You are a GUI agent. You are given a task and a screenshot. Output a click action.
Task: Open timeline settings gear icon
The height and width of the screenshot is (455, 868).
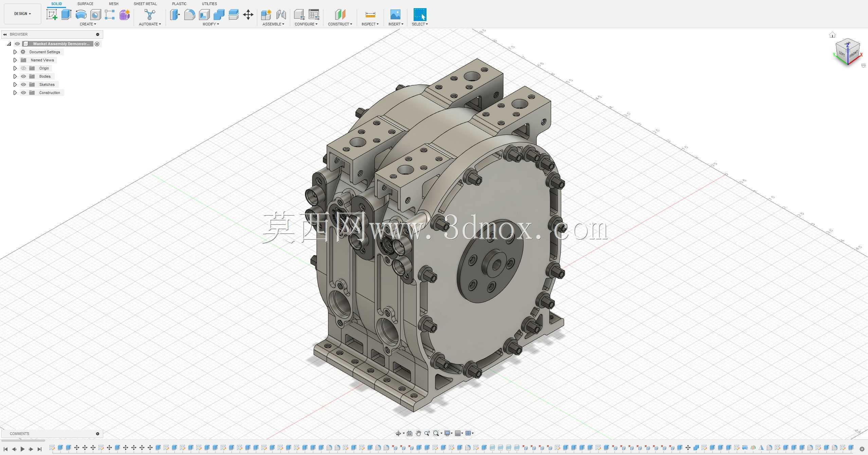pos(862,449)
